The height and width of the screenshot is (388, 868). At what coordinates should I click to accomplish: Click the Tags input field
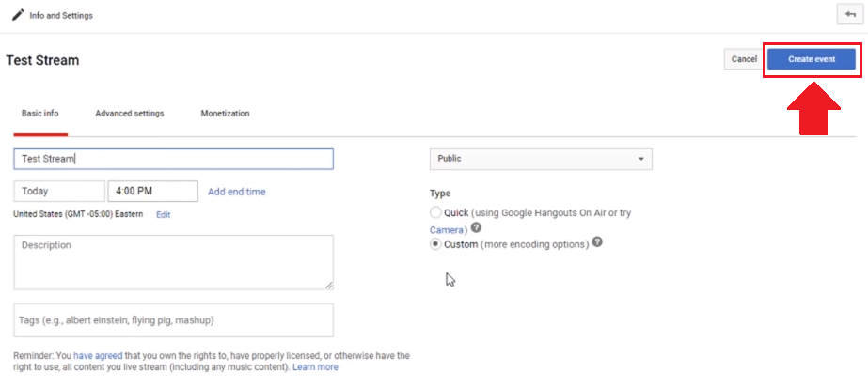(173, 320)
